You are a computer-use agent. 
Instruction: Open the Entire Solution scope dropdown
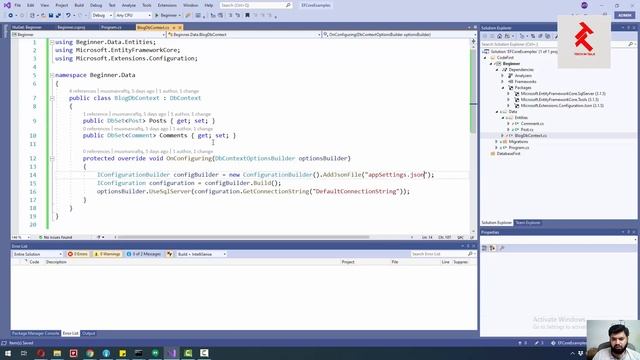37,254
